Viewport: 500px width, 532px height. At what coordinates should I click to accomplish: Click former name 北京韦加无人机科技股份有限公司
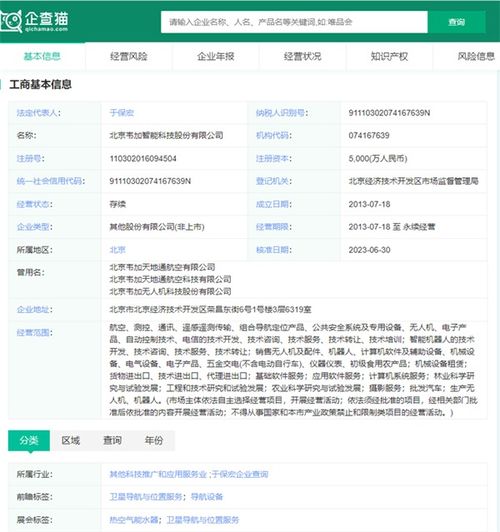click(170, 291)
